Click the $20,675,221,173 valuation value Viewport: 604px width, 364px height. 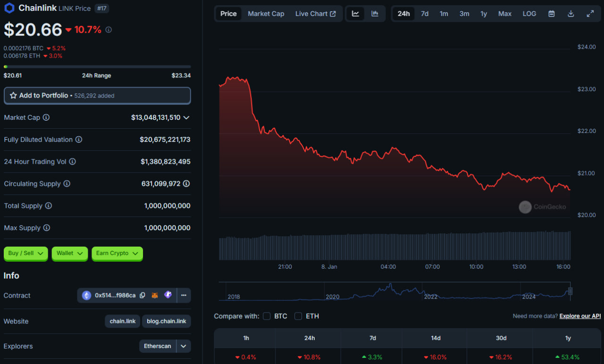tap(165, 140)
